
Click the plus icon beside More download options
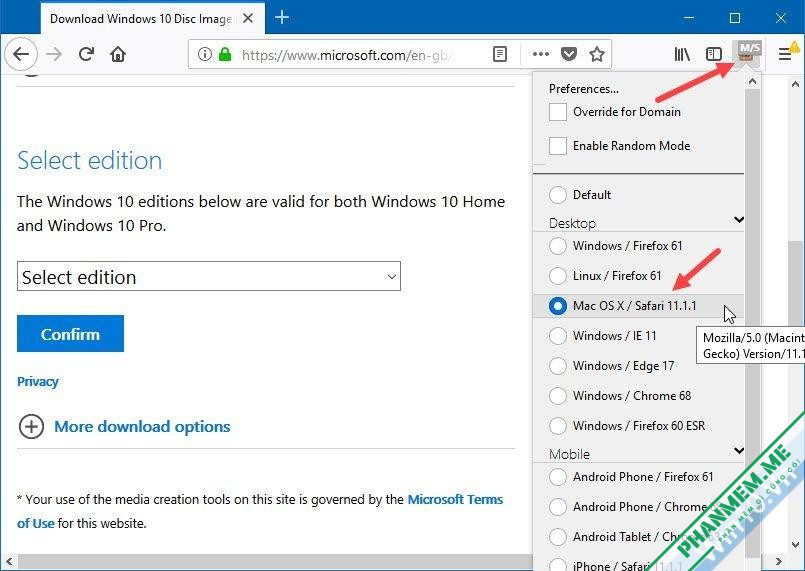click(x=31, y=427)
